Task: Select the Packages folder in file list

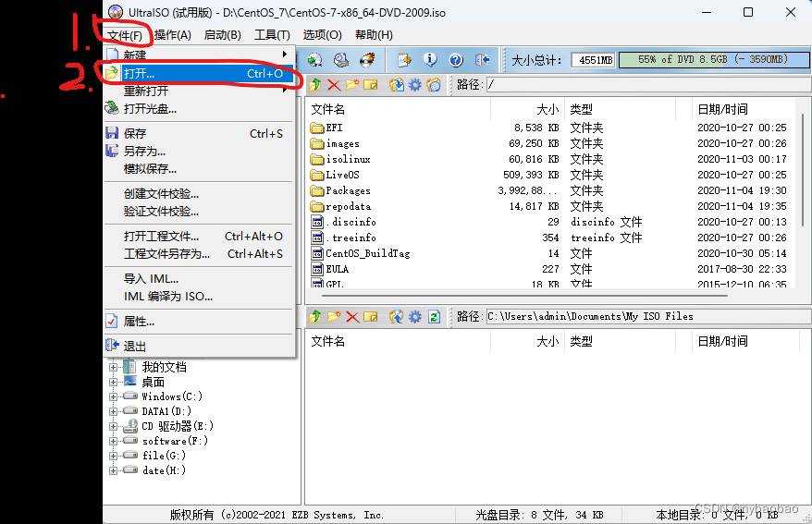Action: click(348, 190)
